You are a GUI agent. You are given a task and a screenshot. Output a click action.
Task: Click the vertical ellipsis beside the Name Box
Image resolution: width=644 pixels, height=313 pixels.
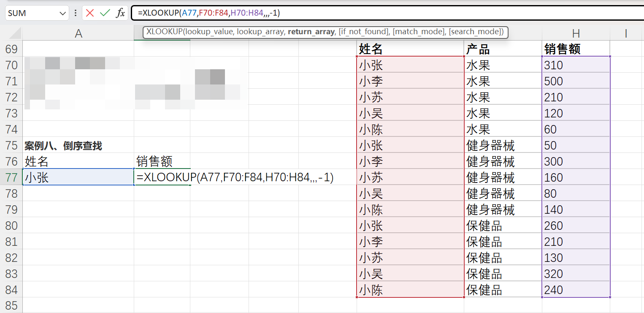point(75,13)
